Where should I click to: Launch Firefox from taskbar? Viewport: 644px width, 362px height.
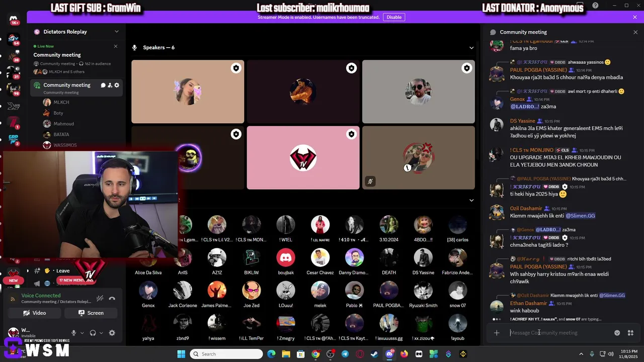(x=404, y=354)
